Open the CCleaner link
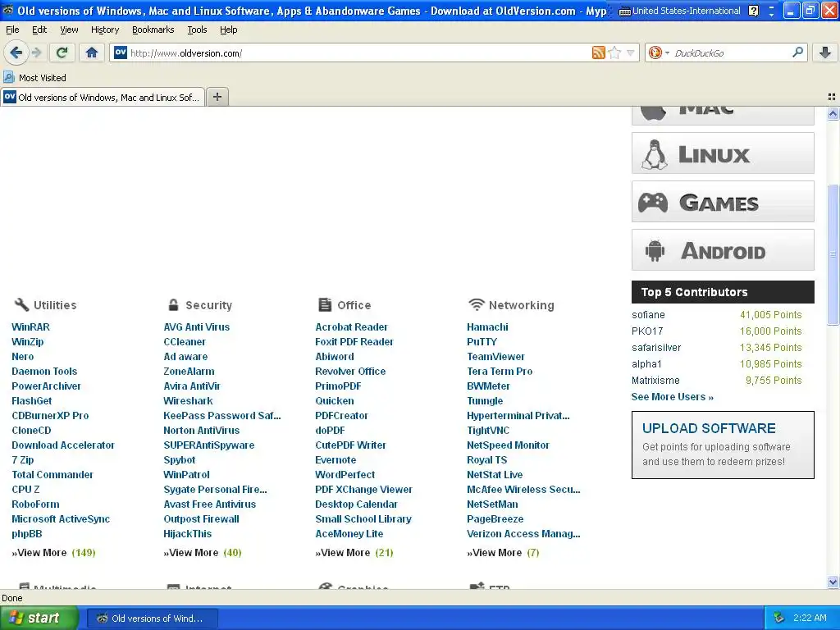 click(x=185, y=341)
